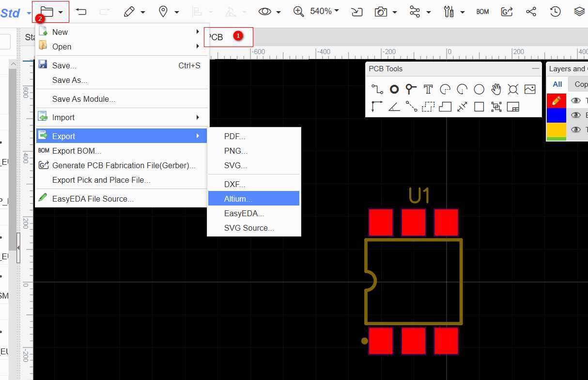Expand the arrow next to the Route icon
Screen dimensions: 588x380
click(x=429, y=12)
